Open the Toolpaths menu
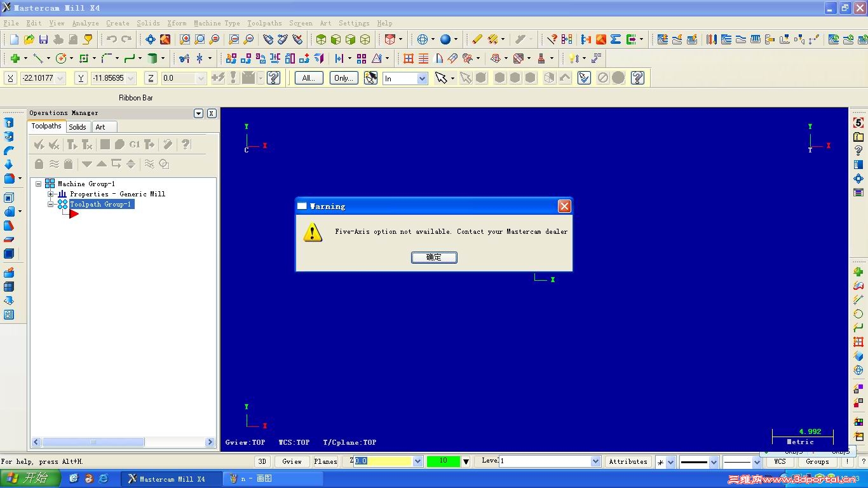 coord(264,23)
